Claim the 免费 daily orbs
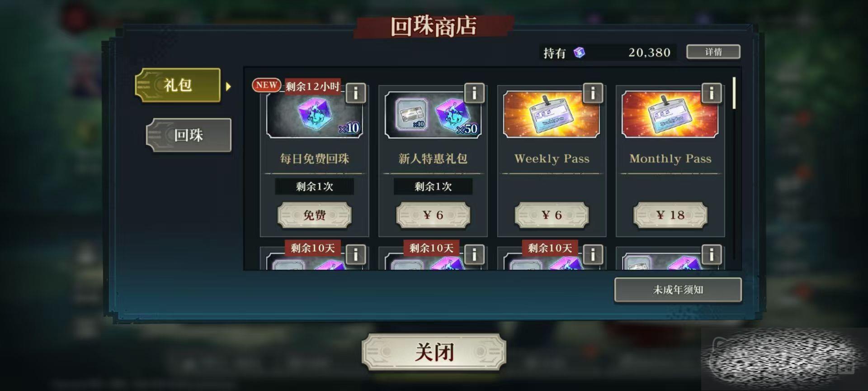Screen dimensions: 868x391 point(314,215)
